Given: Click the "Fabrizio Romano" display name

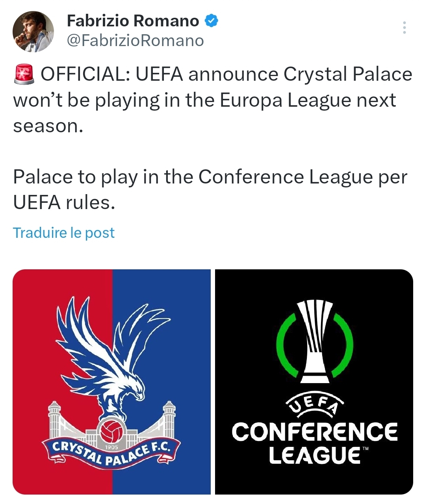Looking at the screenshot, I should (133, 21).
